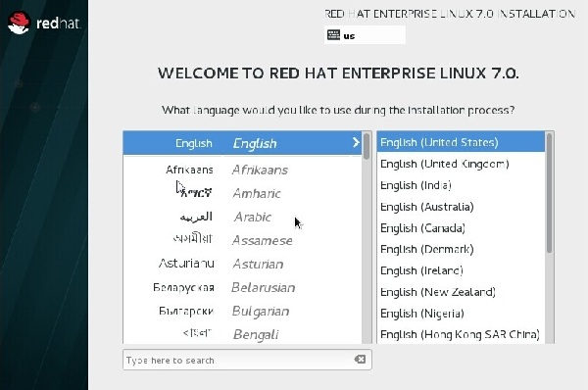
Task: Choose English (India) locale
Action: pyautogui.click(x=461, y=185)
